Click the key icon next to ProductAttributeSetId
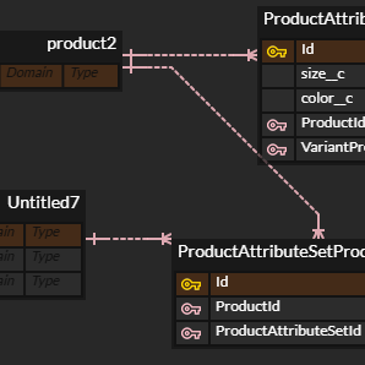Image resolution: width=365 pixels, height=365 pixels. pyautogui.click(x=191, y=333)
